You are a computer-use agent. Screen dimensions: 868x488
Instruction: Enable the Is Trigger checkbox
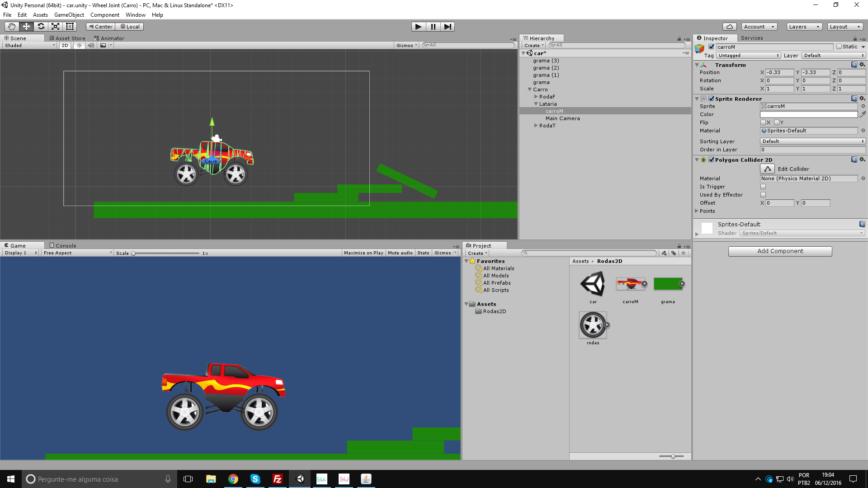tap(763, 187)
